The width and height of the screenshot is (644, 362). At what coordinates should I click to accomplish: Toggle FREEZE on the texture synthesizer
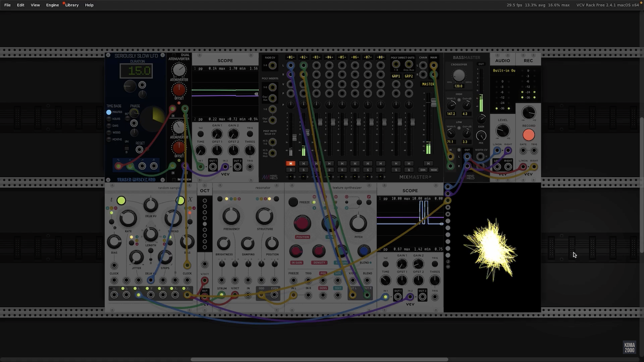[x=293, y=202]
